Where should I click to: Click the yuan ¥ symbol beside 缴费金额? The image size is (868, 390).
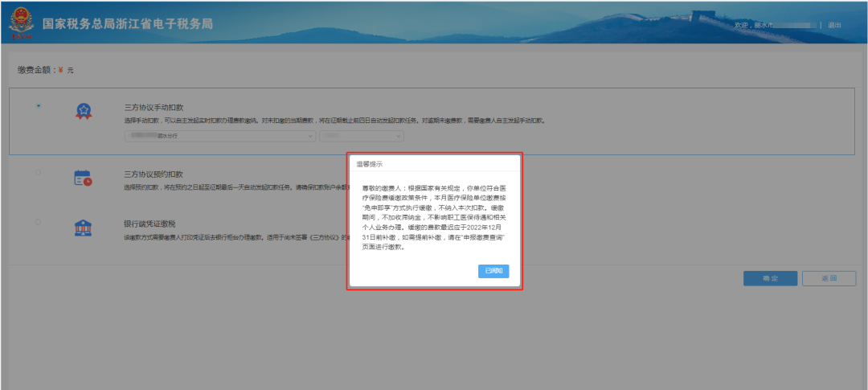[x=60, y=71]
